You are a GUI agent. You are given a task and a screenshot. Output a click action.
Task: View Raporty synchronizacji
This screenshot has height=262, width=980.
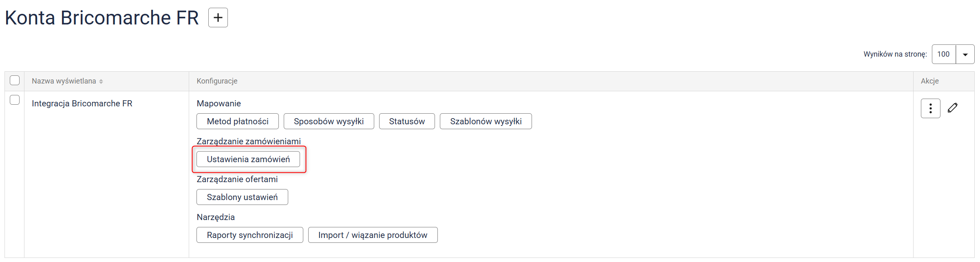coord(249,235)
